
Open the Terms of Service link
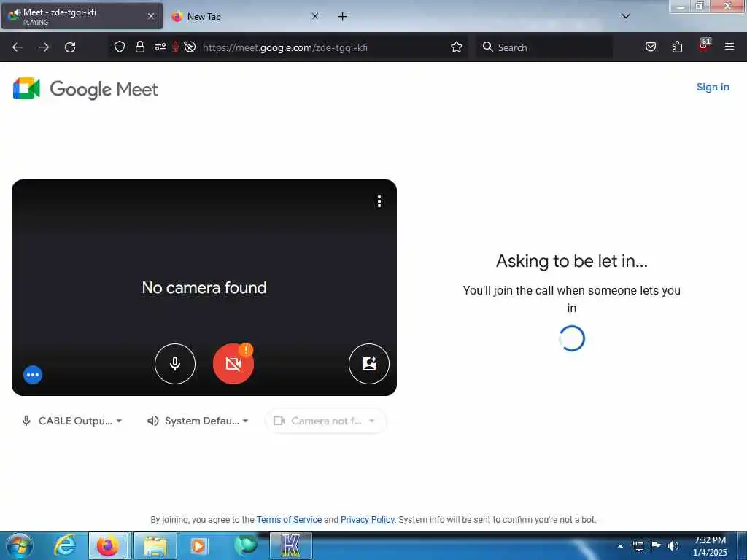(289, 519)
